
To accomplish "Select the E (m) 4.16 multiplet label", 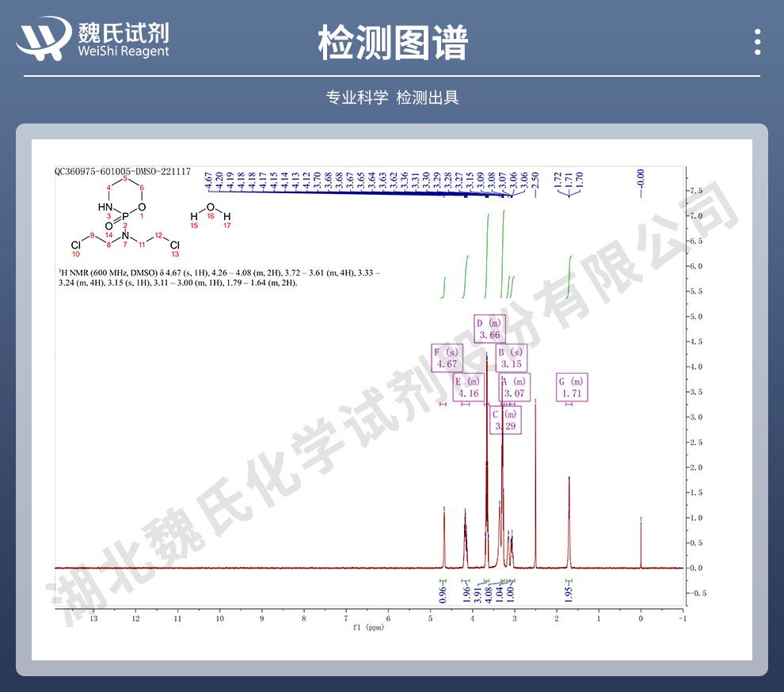I will coord(468,387).
